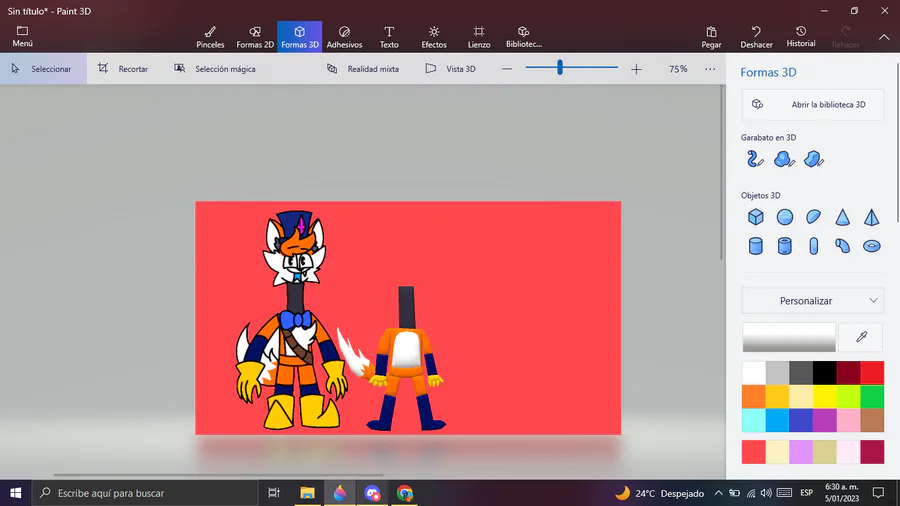900x506 pixels.
Task: Click the Deshacer undo button
Action: (756, 37)
